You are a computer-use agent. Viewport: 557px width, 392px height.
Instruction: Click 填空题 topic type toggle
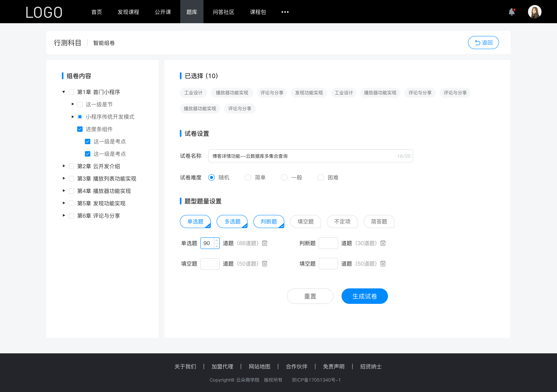click(x=305, y=222)
